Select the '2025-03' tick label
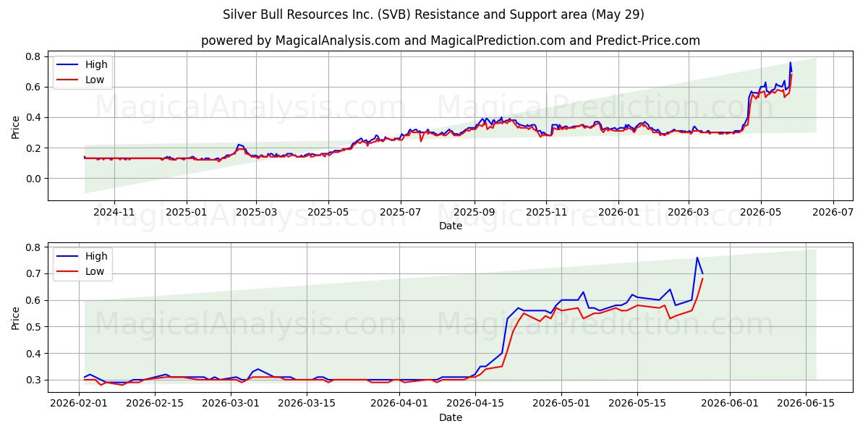The image size is (868, 434). (257, 212)
